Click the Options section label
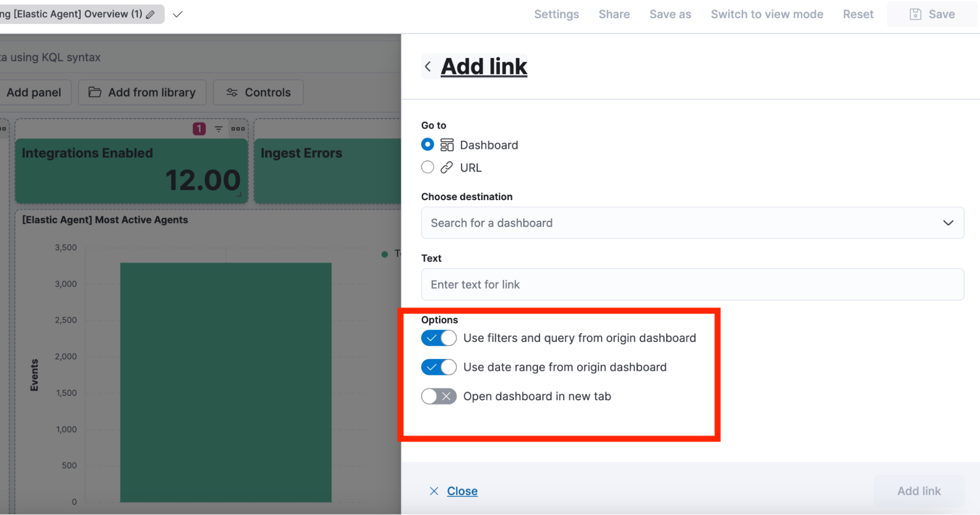 pyautogui.click(x=439, y=320)
